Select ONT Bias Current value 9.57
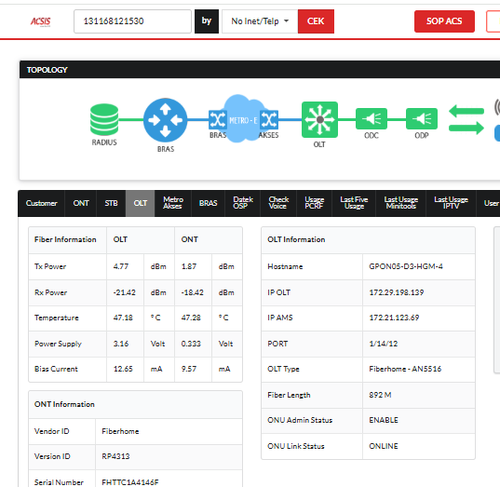This screenshot has height=487, width=500. pyautogui.click(x=189, y=369)
